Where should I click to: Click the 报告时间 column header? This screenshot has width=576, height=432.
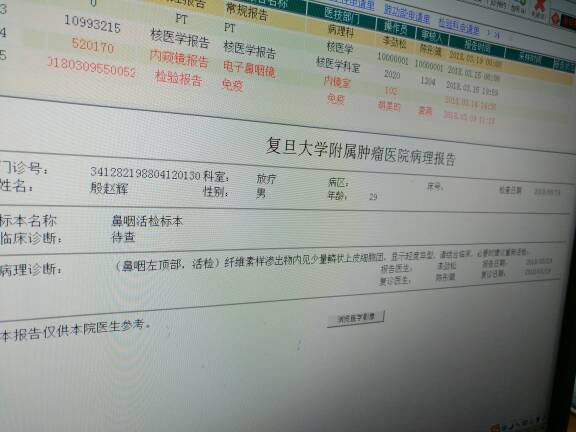[477, 46]
